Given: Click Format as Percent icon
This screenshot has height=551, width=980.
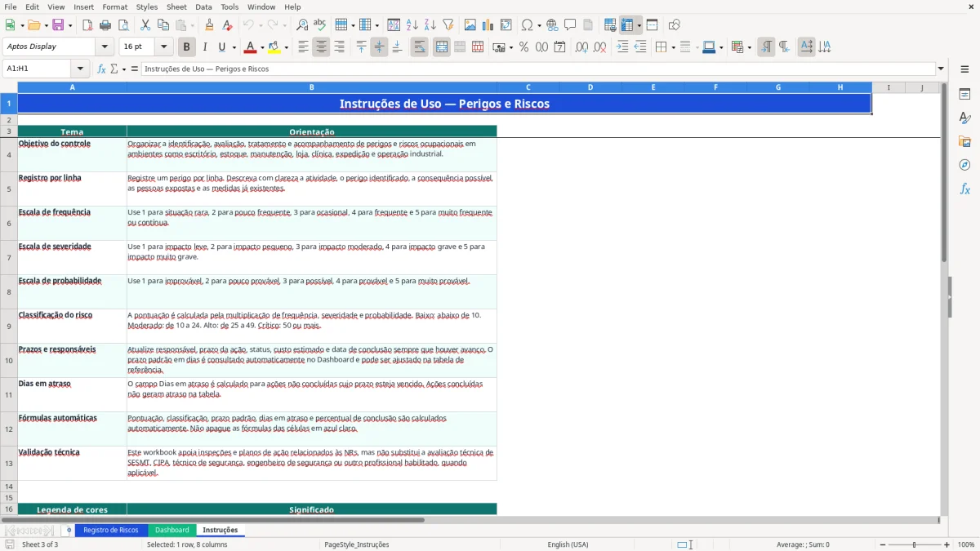Looking at the screenshot, I should 523,47.
